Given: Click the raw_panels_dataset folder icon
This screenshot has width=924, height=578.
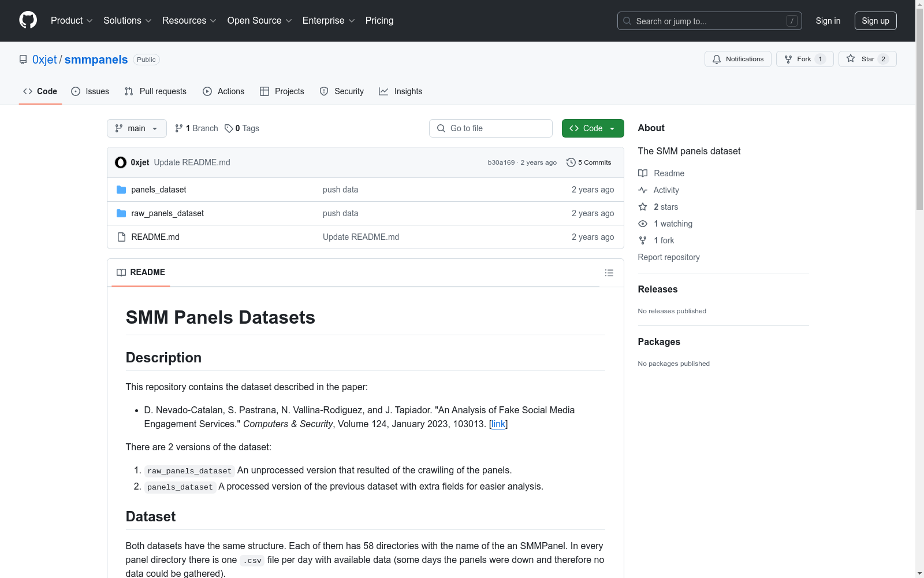Looking at the screenshot, I should pyautogui.click(x=121, y=213).
